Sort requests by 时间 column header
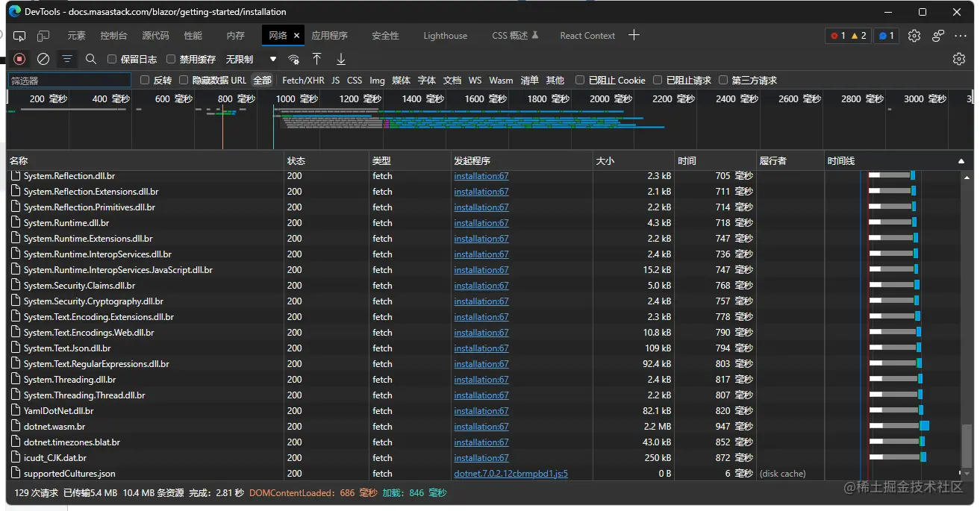The width and height of the screenshot is (980, 511). (715, 161)
